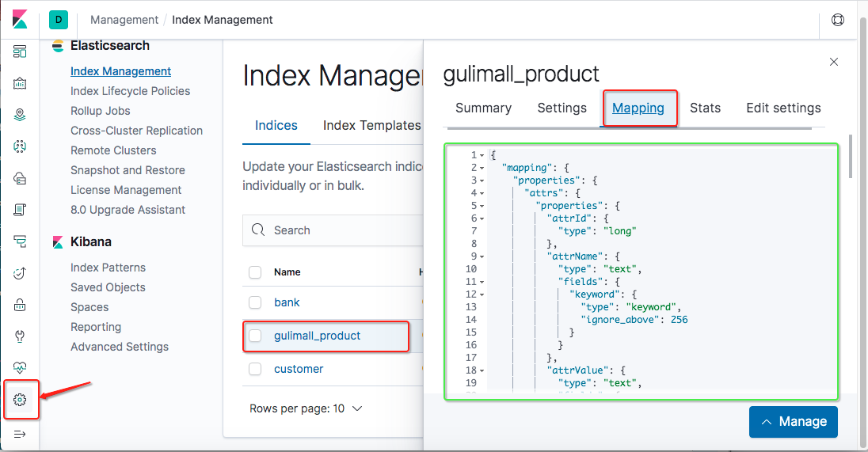
Task: Click the Management gear icon
Action: 20,401
